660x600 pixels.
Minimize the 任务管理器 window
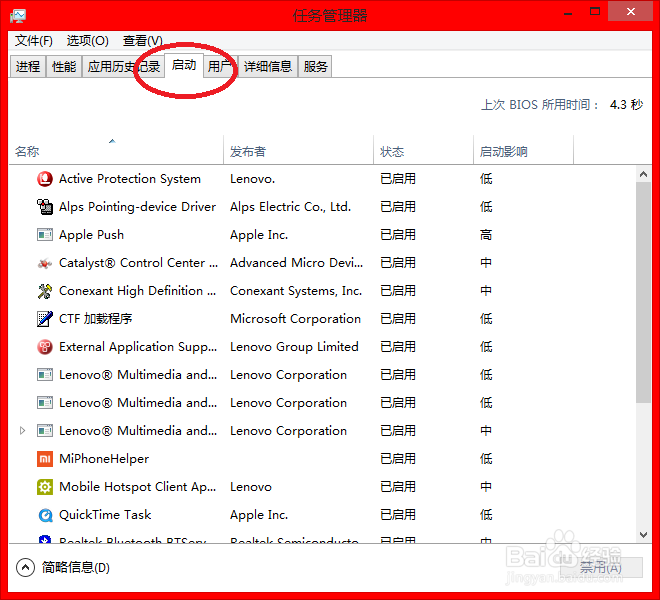568,13
